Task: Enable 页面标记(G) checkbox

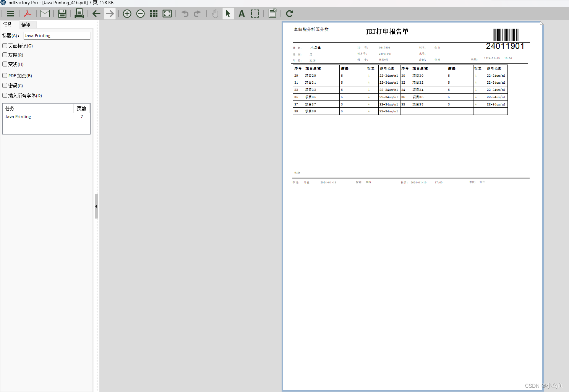Action: point(5,45)
